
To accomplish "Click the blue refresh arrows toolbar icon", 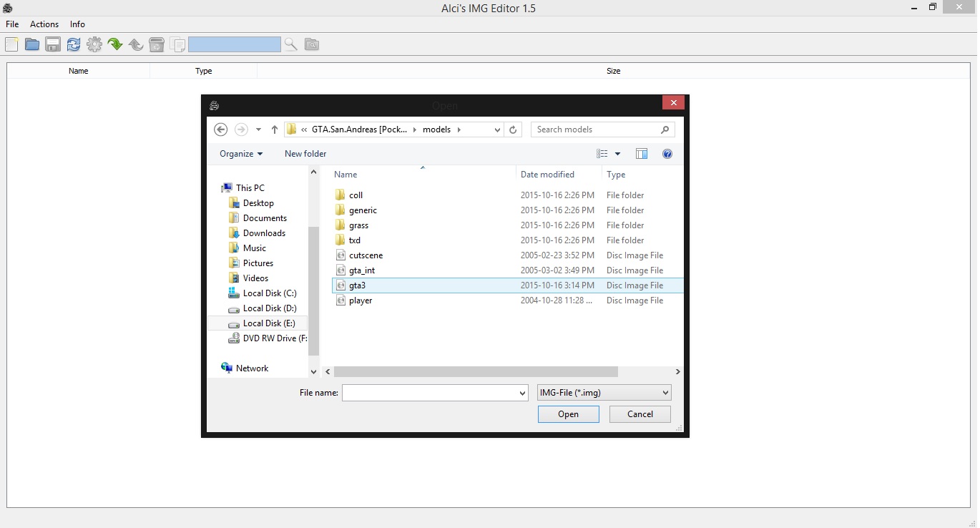I will point(74,44).
